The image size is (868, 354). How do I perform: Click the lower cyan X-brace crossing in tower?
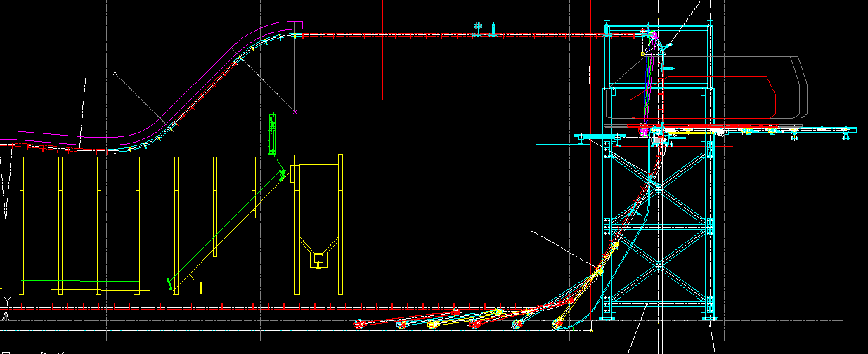[656, 266]
